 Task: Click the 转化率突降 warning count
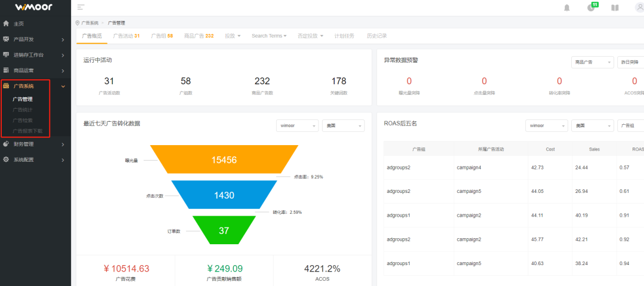pyautogui.click(x=559, y=81)
